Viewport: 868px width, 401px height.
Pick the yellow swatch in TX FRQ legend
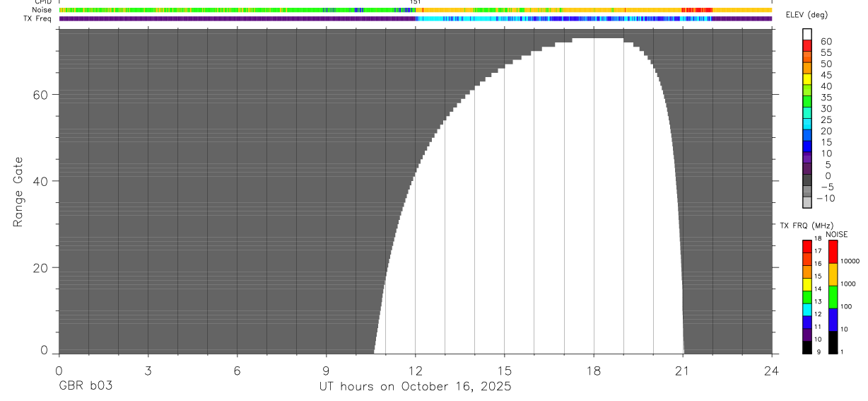[807, 284]
